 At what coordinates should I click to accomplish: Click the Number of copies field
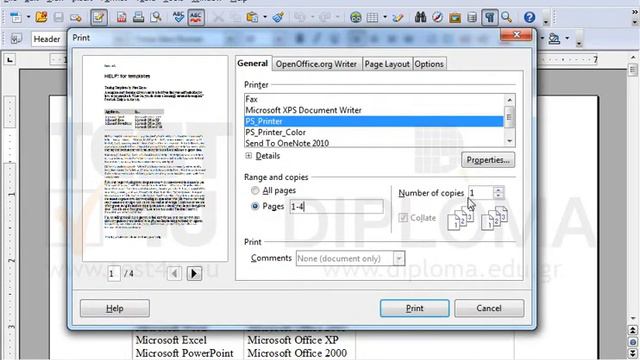480,193
